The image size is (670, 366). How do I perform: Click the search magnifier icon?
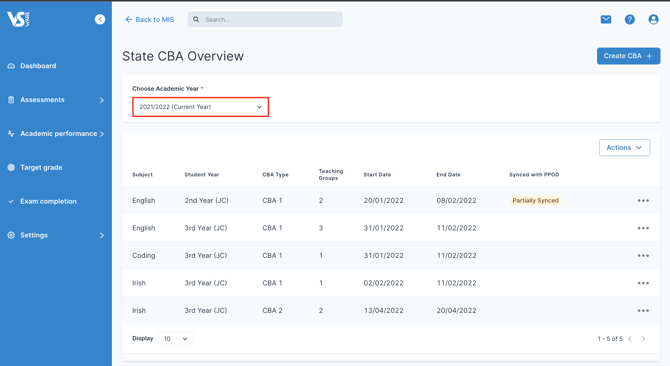[196, 19]
